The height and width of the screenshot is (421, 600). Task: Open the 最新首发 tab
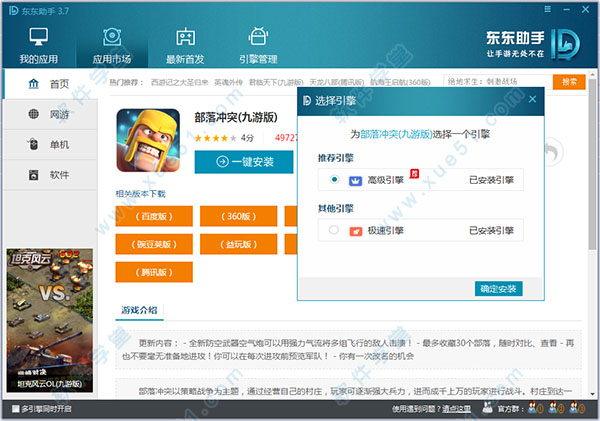click(x=185, y=46)
